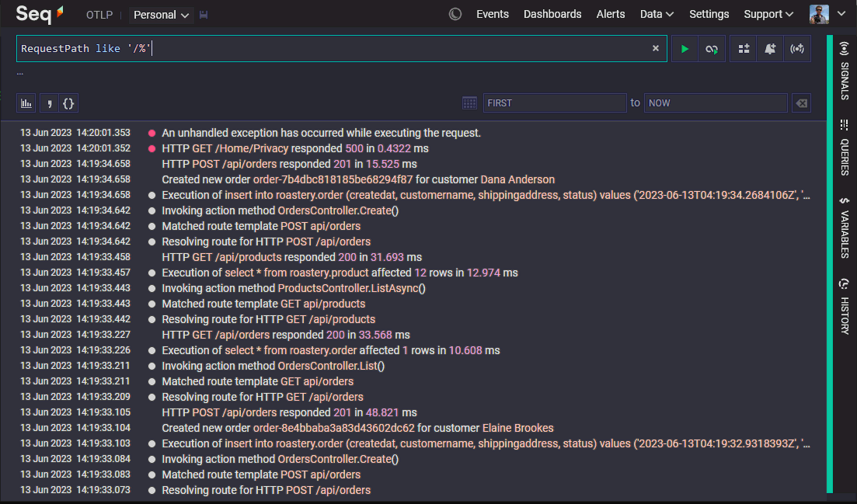Save workspace with the floppy disk icon
The image size is (857, 504).
pos(204,15)
